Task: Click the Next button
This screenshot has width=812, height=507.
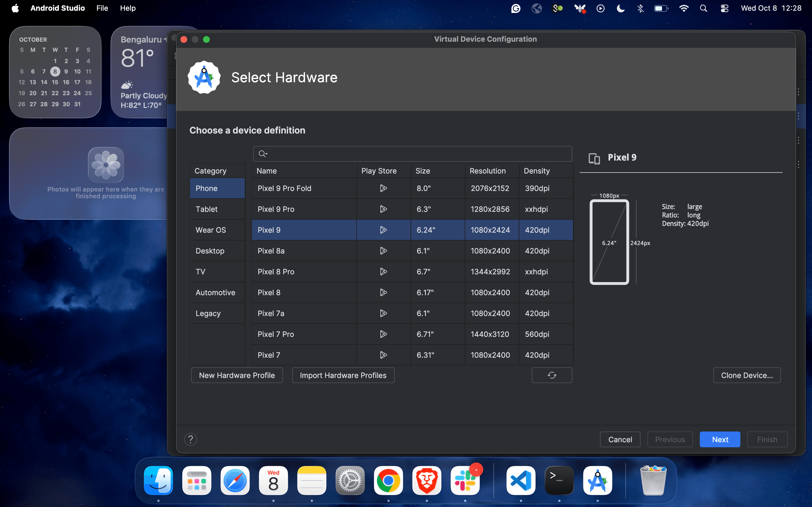Action: click(720, 439)
